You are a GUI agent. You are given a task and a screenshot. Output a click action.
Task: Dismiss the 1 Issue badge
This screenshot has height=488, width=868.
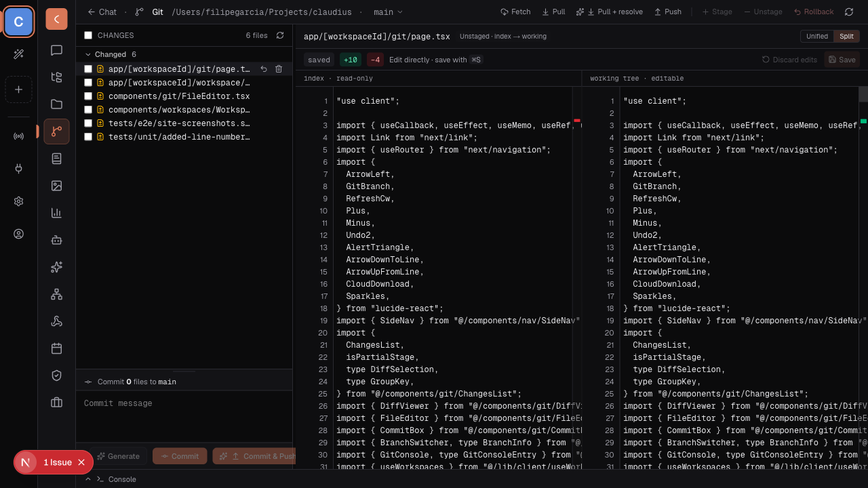tap(81, 462)
